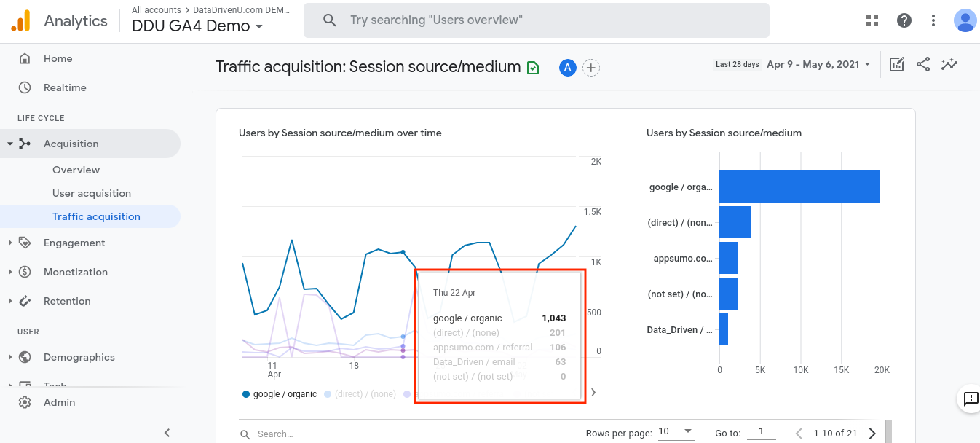Viewport: 980px width, 443px height.
Task: Open the customize report chart-edit icon
Action: [897, 64]
